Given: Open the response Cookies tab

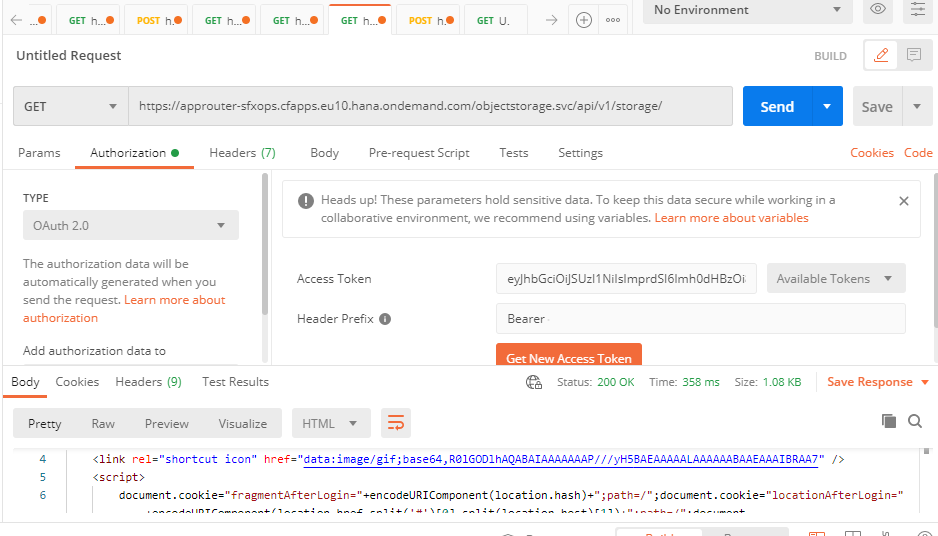Looking at the screenshot, I should pos(77,382).
